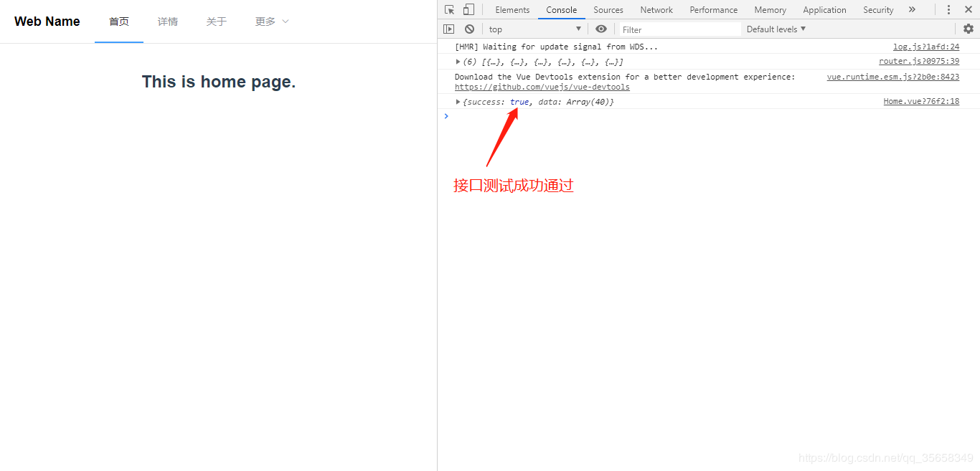
Task: Switch to the Performance tab
Action: pos(714,10)
